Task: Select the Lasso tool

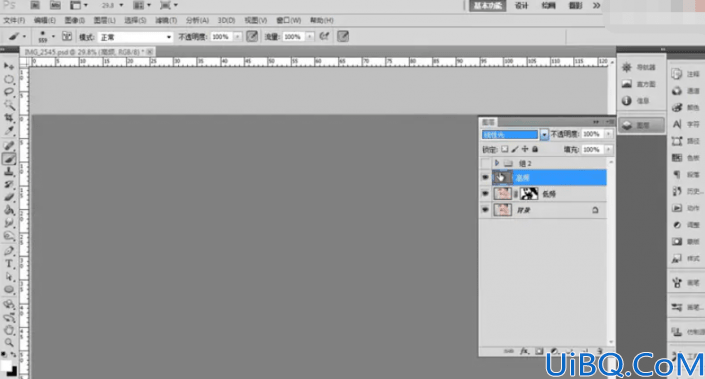Action: [9, 92]
